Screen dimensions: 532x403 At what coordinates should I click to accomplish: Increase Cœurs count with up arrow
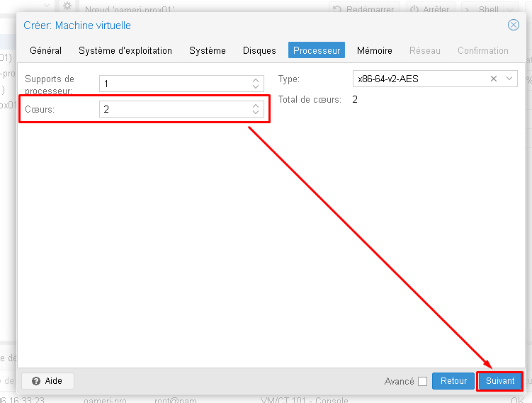pyautogui.click(x=256, y=106)
